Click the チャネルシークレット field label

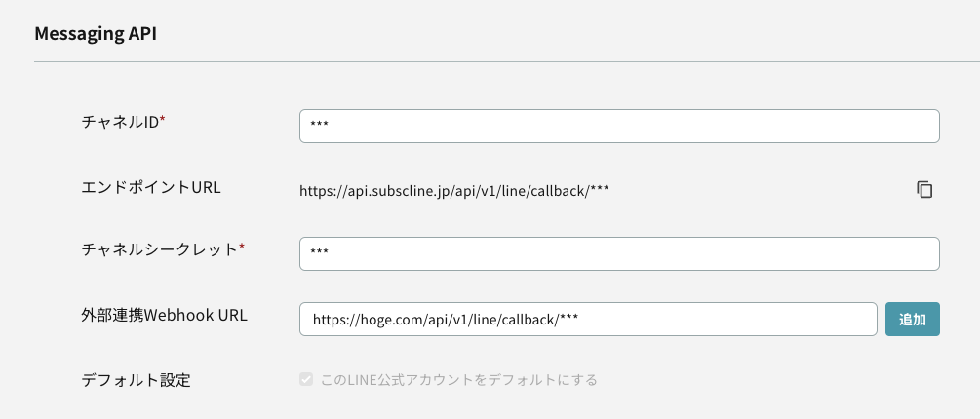[159, 249]
